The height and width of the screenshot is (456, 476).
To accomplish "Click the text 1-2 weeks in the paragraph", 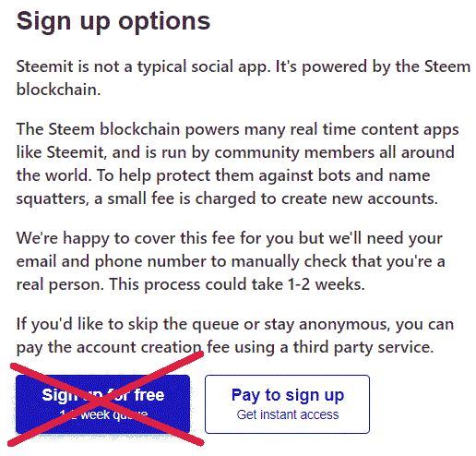I will point(327,284).
